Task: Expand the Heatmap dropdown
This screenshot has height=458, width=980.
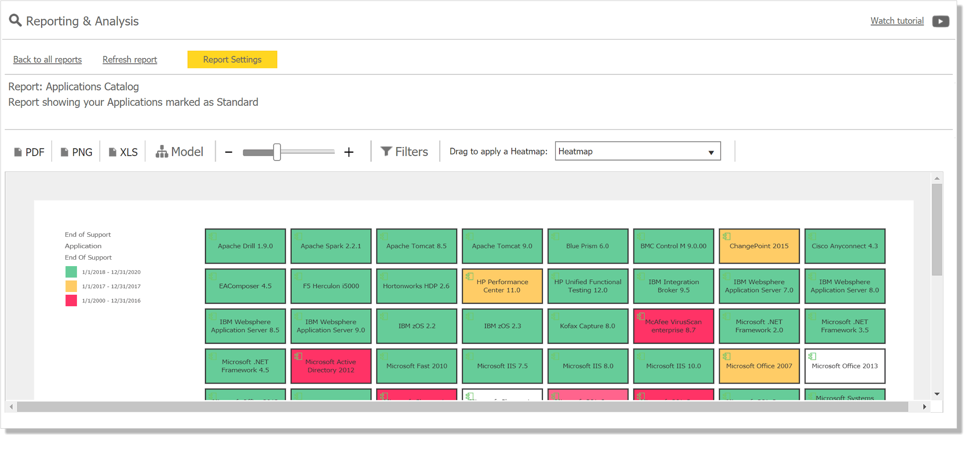Action: click(637, 151)
